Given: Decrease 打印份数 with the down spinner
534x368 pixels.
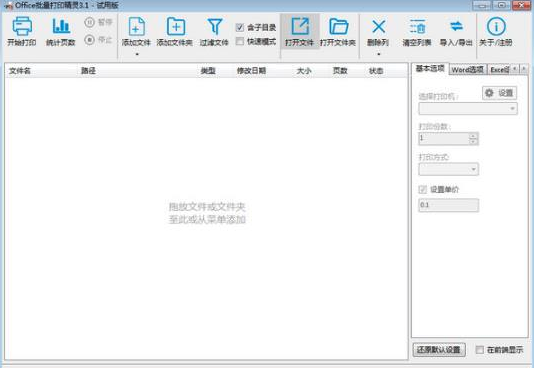Looking at the screenshot, I should coord(473,141).
